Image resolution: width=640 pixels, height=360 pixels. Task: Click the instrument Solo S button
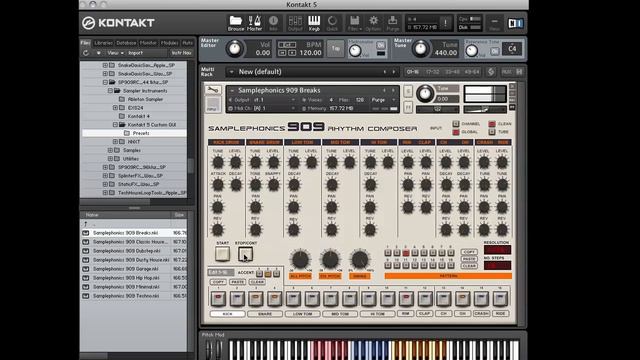(x=408, y=91)
